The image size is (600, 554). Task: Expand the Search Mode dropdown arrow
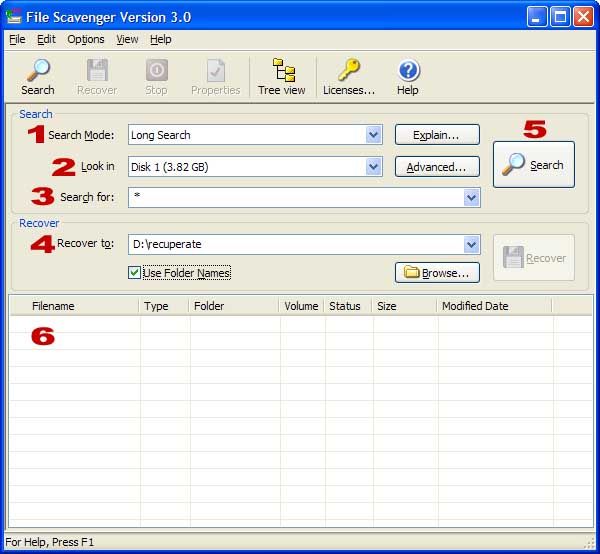[373, 135]
